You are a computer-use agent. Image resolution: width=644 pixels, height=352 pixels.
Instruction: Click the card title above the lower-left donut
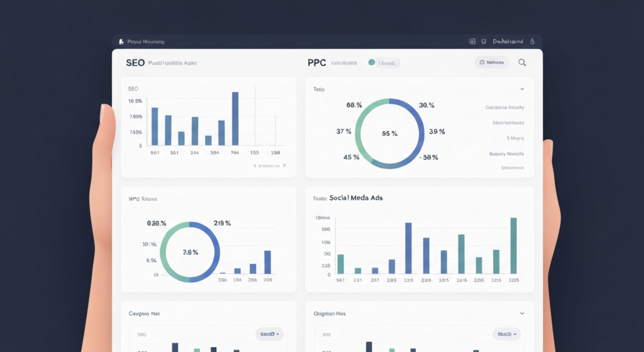143,199
